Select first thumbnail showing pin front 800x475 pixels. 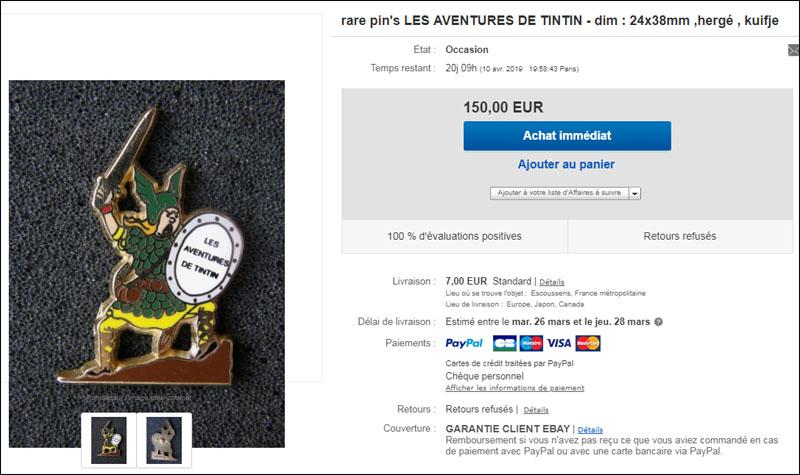pyautogui.click(x=109, y=440)
